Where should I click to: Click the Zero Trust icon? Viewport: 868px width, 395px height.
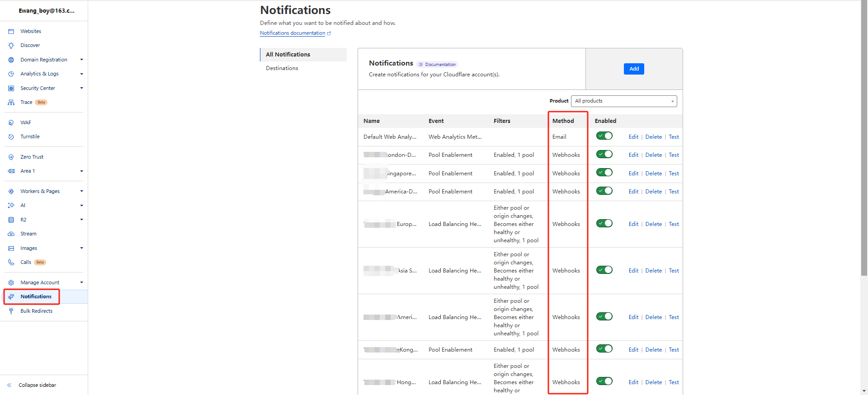(11, 157)
